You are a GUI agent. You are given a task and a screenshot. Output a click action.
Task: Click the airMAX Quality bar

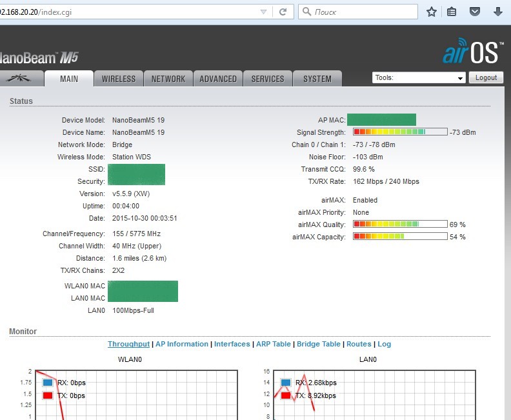tap(400, 224)
